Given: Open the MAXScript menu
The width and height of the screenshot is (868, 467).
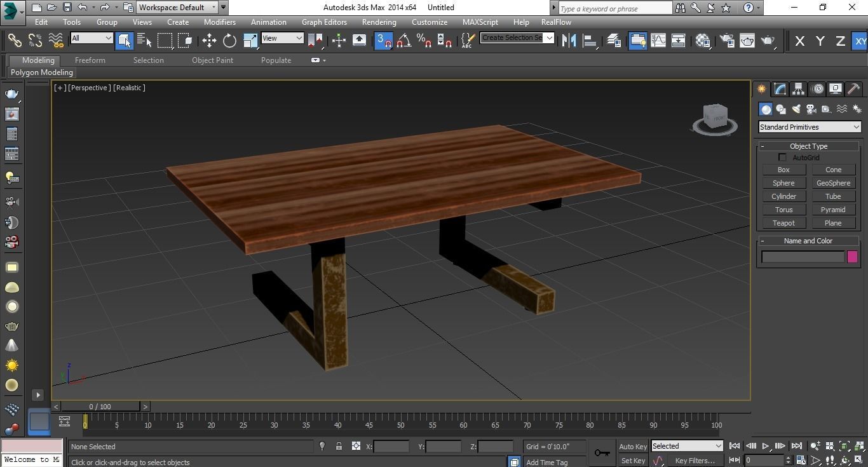Looking at the screenshot, I should coord(480,22).
